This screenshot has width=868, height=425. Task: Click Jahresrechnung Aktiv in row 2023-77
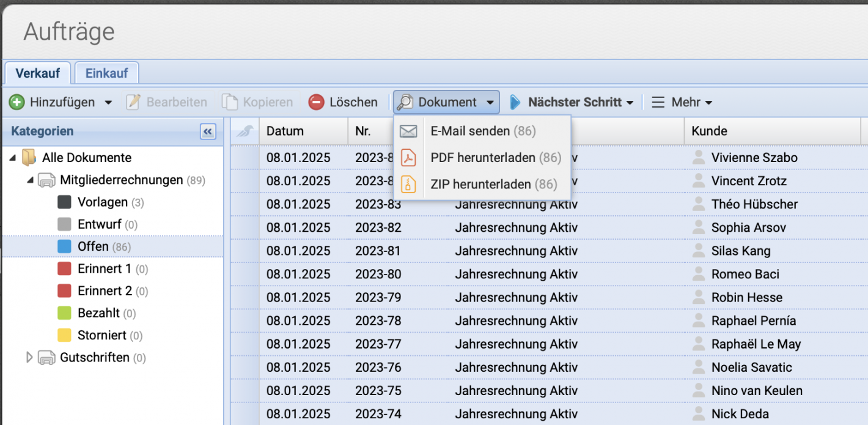pos(517,344)
